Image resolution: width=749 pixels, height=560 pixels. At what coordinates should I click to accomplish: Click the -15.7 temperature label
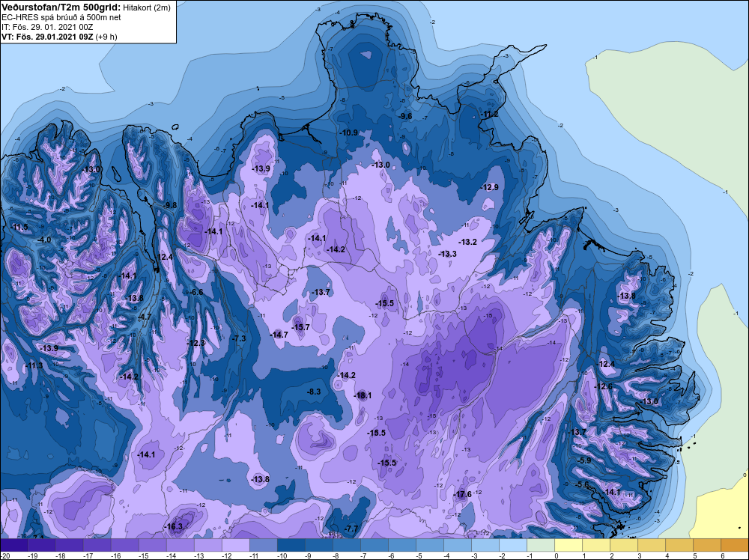[301, 327]
